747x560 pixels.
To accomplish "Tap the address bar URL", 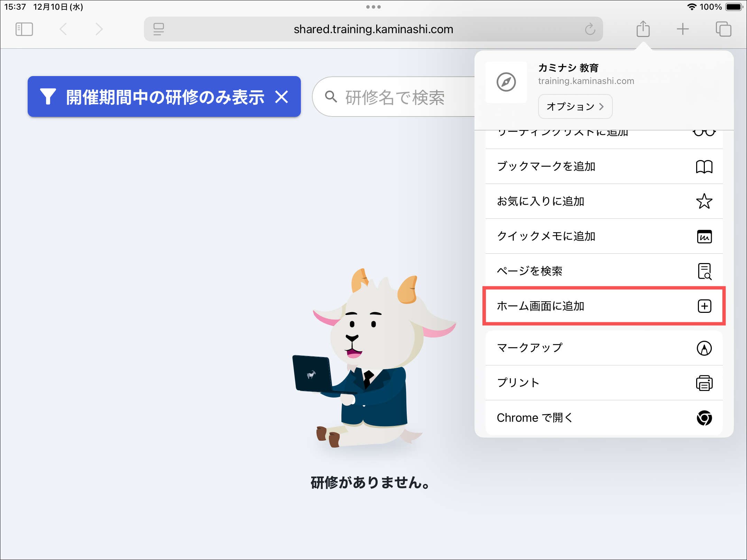I will pos(373,29).
